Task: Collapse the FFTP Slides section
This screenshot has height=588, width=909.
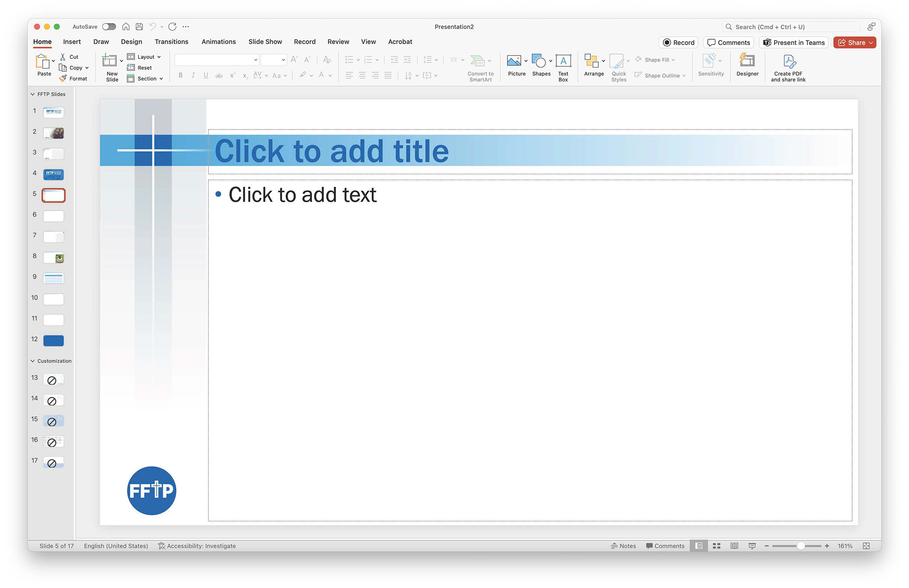Action: (x=33, y=94)
